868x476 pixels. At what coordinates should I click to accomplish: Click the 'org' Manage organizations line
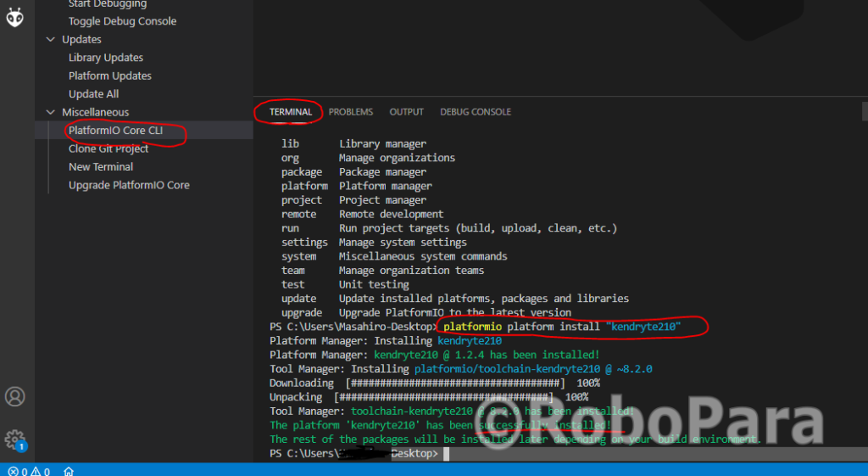[368, 158]
